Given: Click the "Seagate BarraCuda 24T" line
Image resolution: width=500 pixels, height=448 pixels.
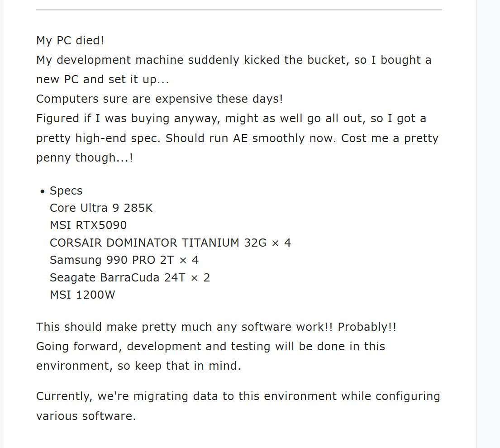Looking at the screenshot, I should (x=130, y=277).
